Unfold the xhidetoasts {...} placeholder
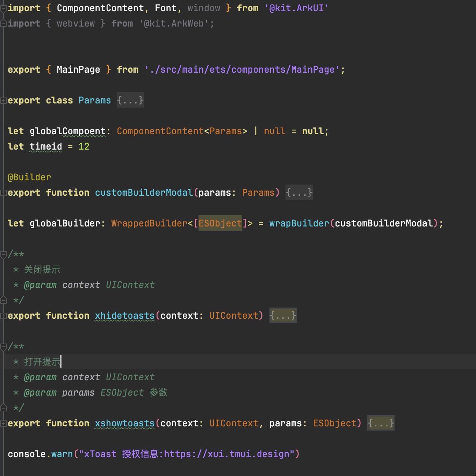The image size is (476, 476). pyautogui.click(x=283, y=316)
